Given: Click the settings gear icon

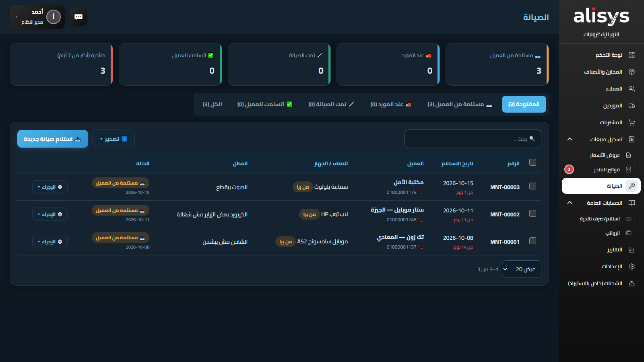Looking at the screenshot, I should [632, 267].
